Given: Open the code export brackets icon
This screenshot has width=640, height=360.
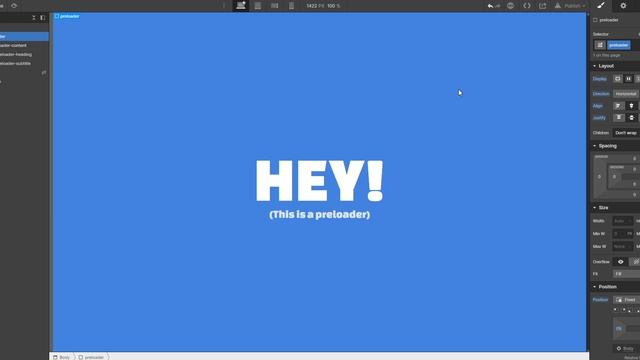Looking at the screenshot, I should tap(527, 6).
